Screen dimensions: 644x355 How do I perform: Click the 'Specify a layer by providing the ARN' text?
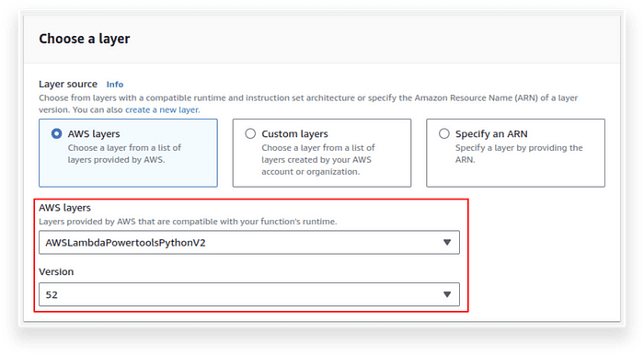click(519, 154)
